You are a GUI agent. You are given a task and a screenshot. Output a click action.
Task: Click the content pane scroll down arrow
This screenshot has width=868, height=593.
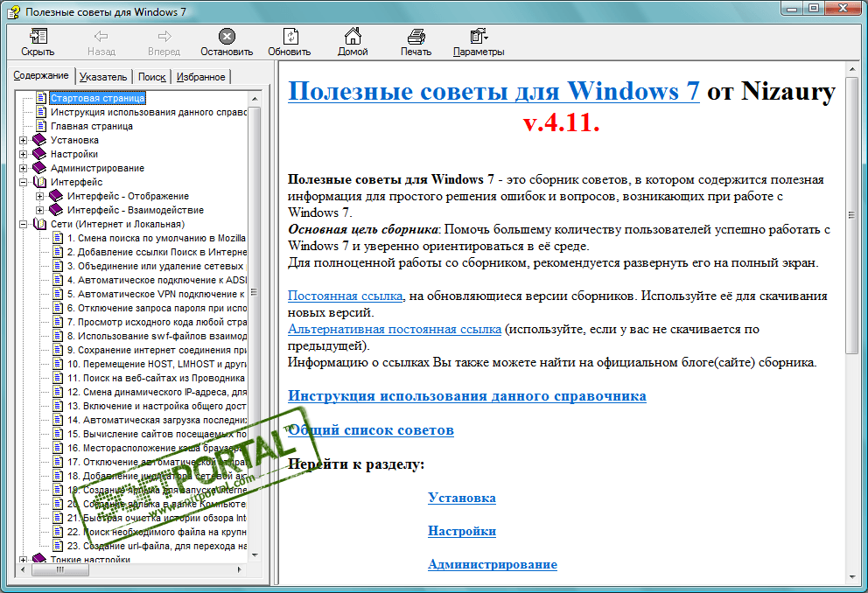coord(851,577)
